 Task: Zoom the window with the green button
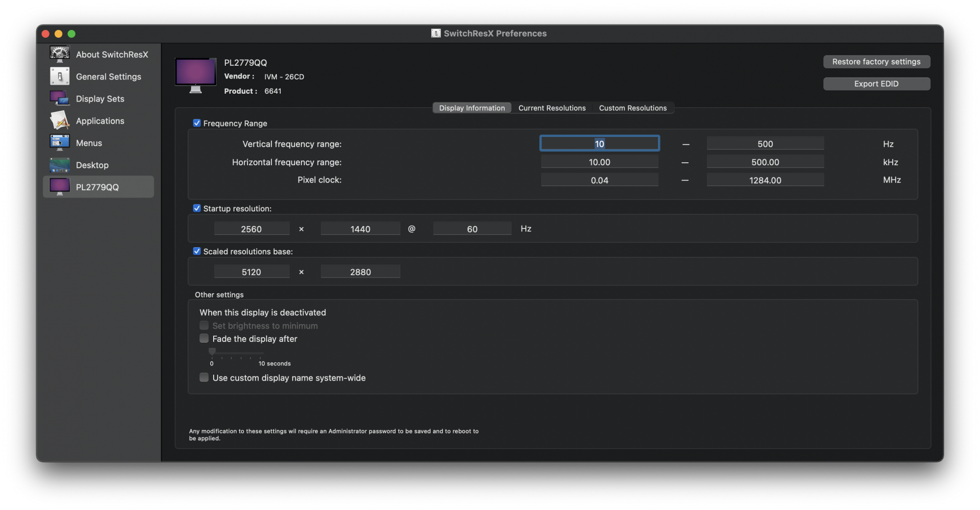pyautogui.click(x=72, y=34)
